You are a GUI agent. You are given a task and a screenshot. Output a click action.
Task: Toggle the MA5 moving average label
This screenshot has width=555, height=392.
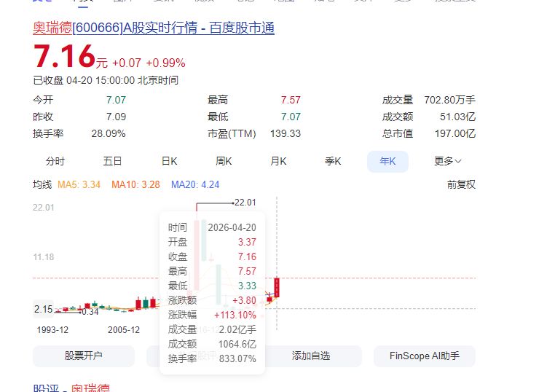79,184
